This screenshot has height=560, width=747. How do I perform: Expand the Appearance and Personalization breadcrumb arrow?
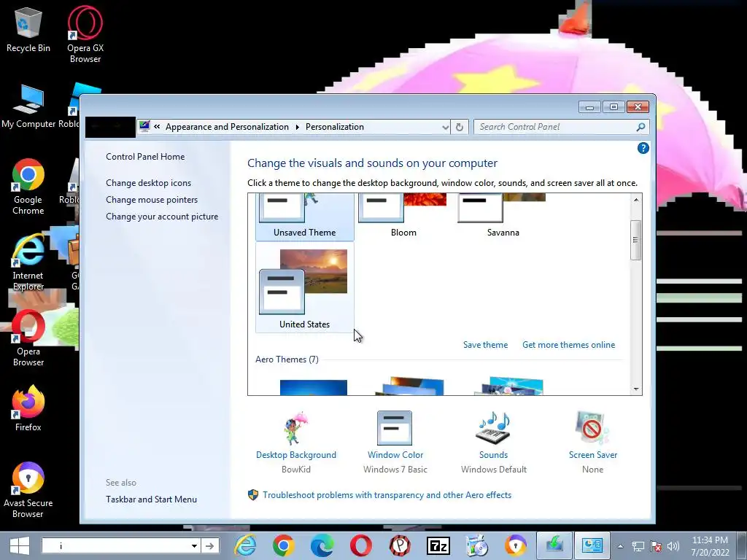point(298,127)
